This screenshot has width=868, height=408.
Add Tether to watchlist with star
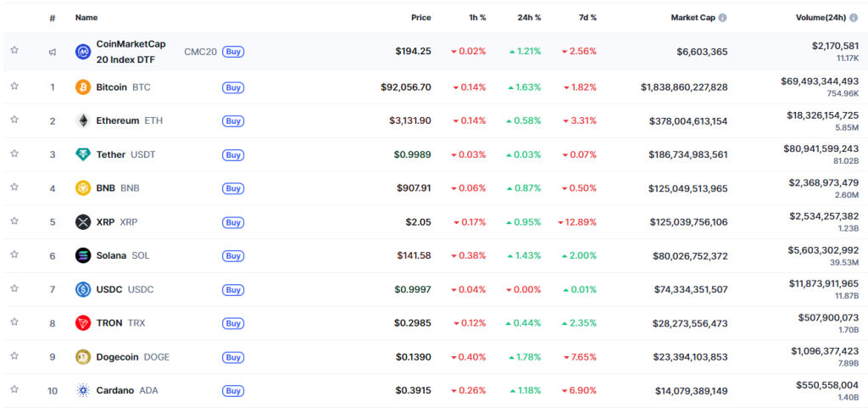[14, 154]
